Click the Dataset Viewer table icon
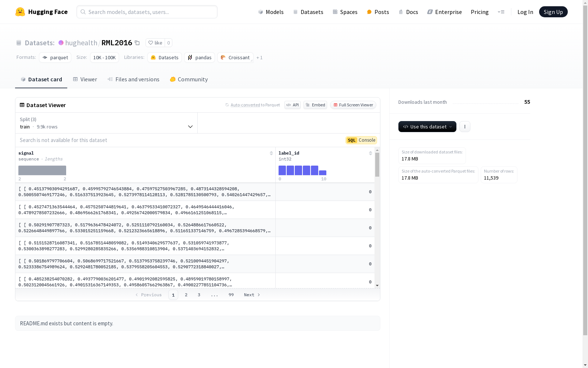 22,105
